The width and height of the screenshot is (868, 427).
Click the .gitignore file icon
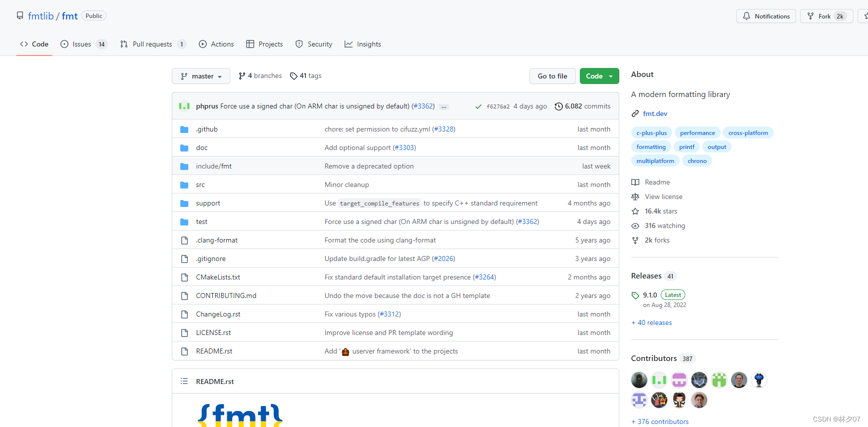click(x=184, y=258)
